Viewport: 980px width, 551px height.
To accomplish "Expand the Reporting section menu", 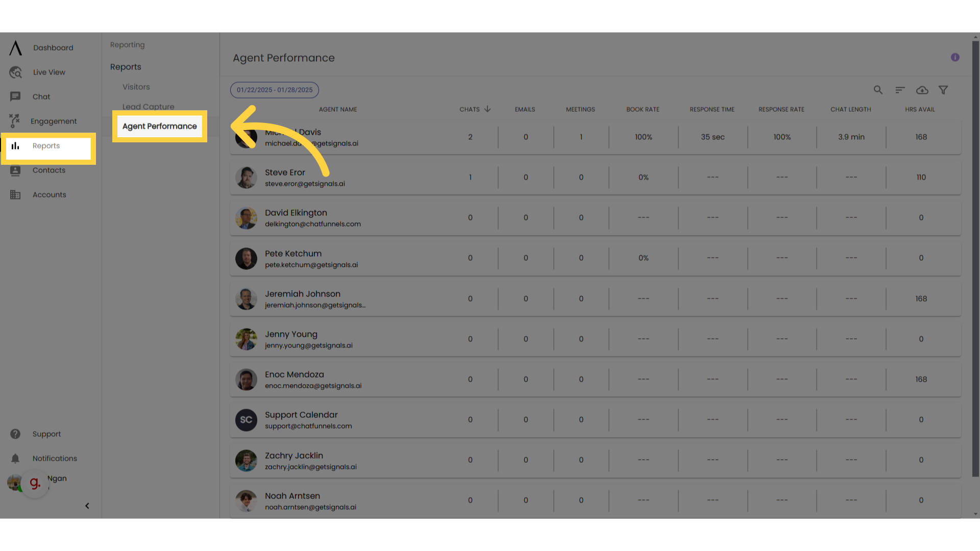I will coord(127,44).
